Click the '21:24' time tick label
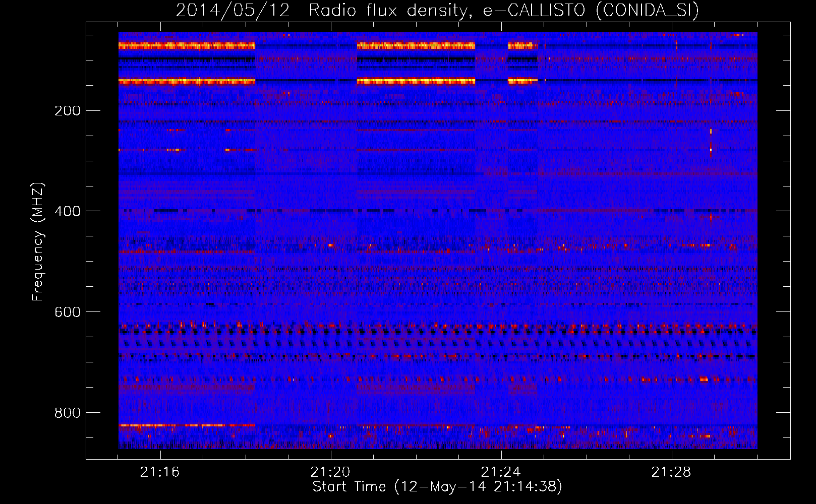The width and height of the screenshot is (816, 504). tap(501, 472)
